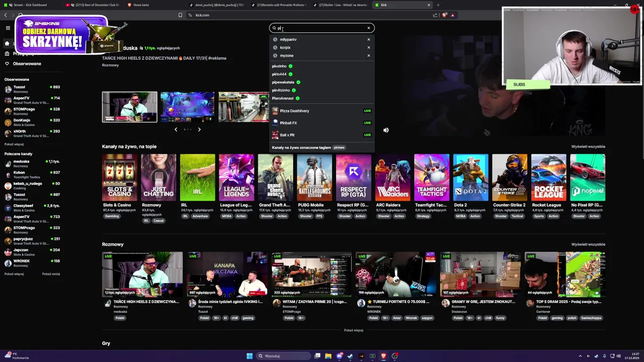Open Brave Shields icon in address bar
644x362 pixels.
[445, 15]
